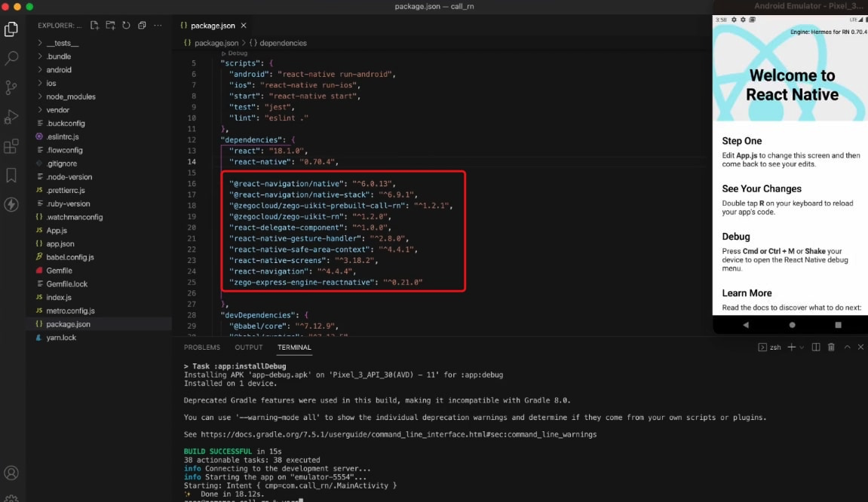The height and width of the screenshot is (502, 868).
Task: Click the New File icon in Explorer
Action: 94,25
